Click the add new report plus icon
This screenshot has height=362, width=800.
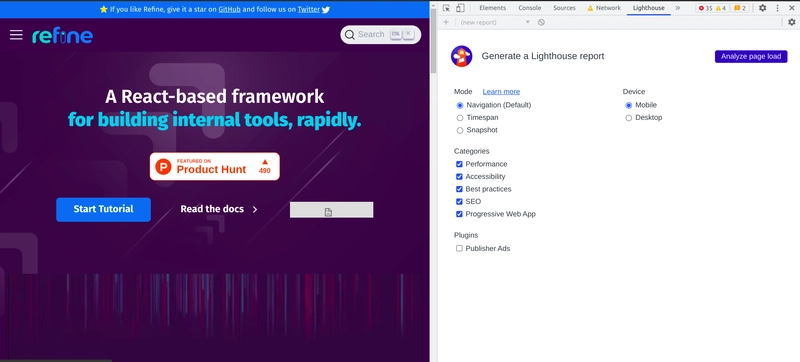tap(446, 22)
